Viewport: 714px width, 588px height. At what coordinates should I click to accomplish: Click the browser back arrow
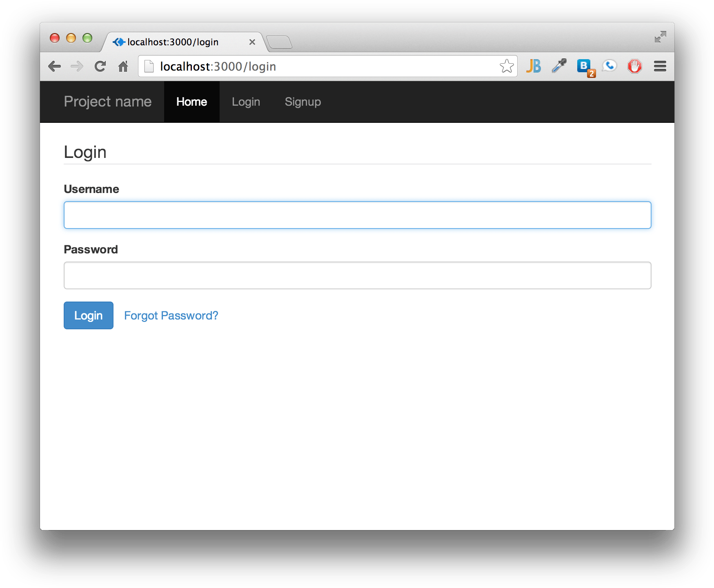pos(54,66)
